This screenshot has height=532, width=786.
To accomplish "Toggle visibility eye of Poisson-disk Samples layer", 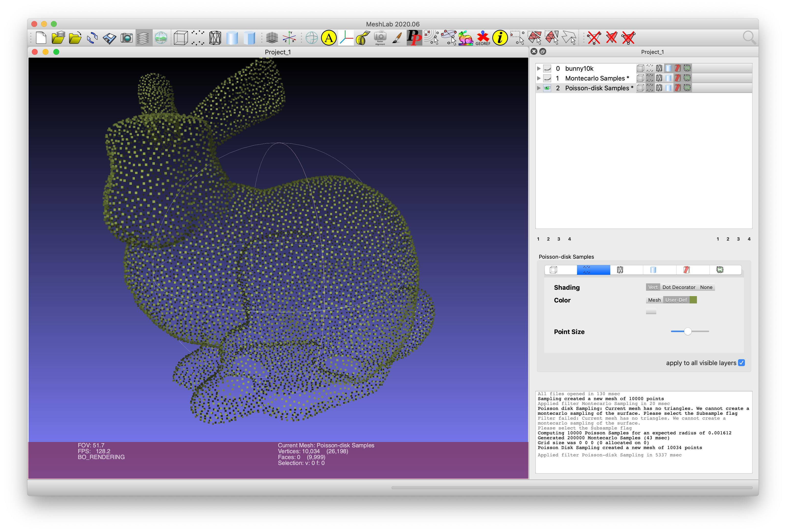I will pyautogui.click(x=547, y=88).
